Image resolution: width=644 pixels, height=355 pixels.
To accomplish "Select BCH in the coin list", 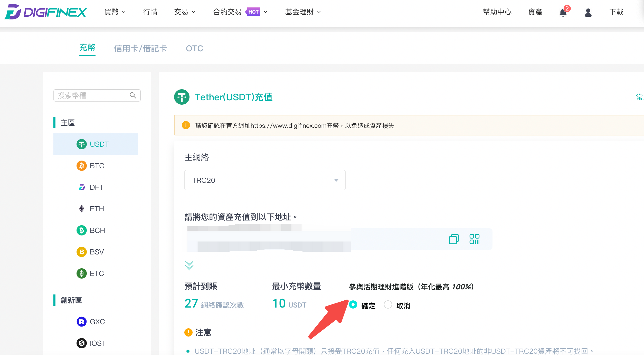I will (x=96, y=230).
